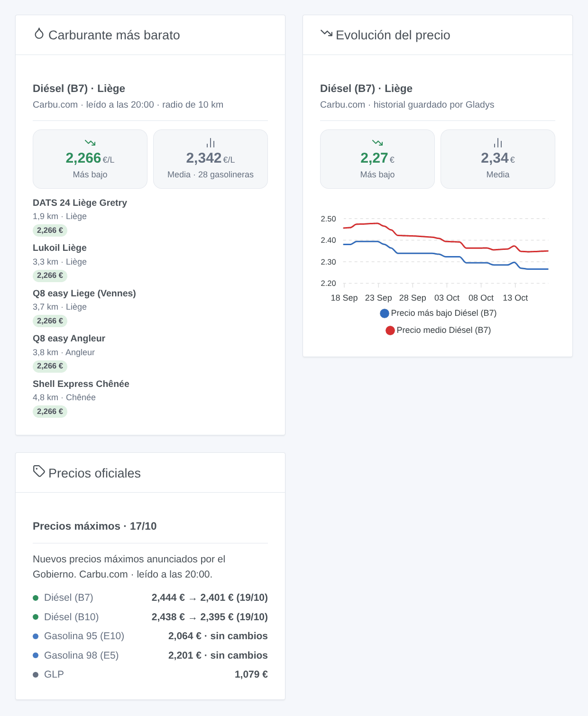Click the 1,9 km · Liège distance line
The height and width of the screenshot is (716, 588).
[x=60, y=216]
